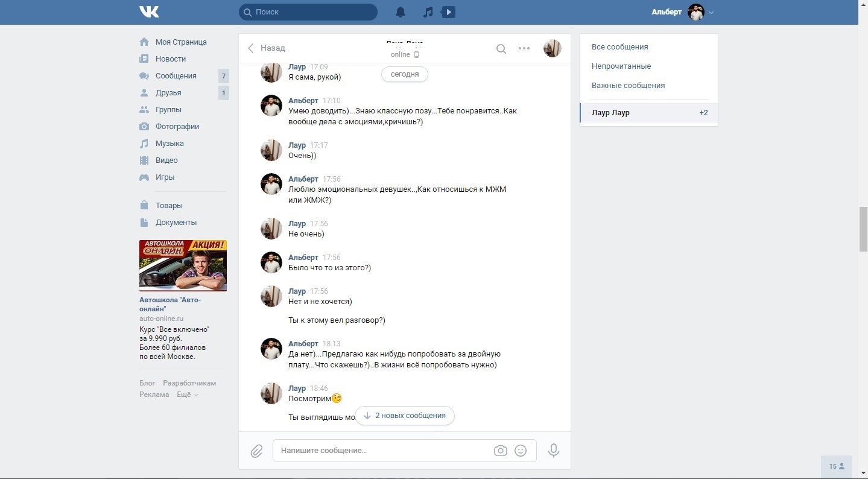Click the film icon beside Видео
The width and height of the screenshot is (868, 479).
[x=144, y=160]
